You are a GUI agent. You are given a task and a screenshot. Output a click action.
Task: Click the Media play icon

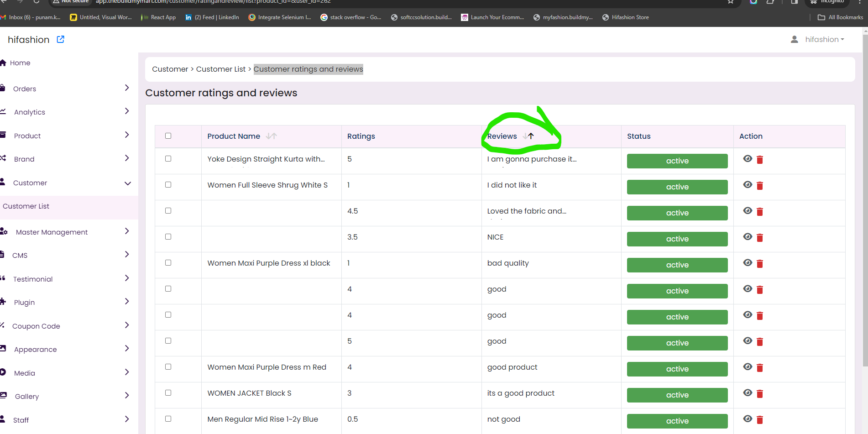pos(3,372)
